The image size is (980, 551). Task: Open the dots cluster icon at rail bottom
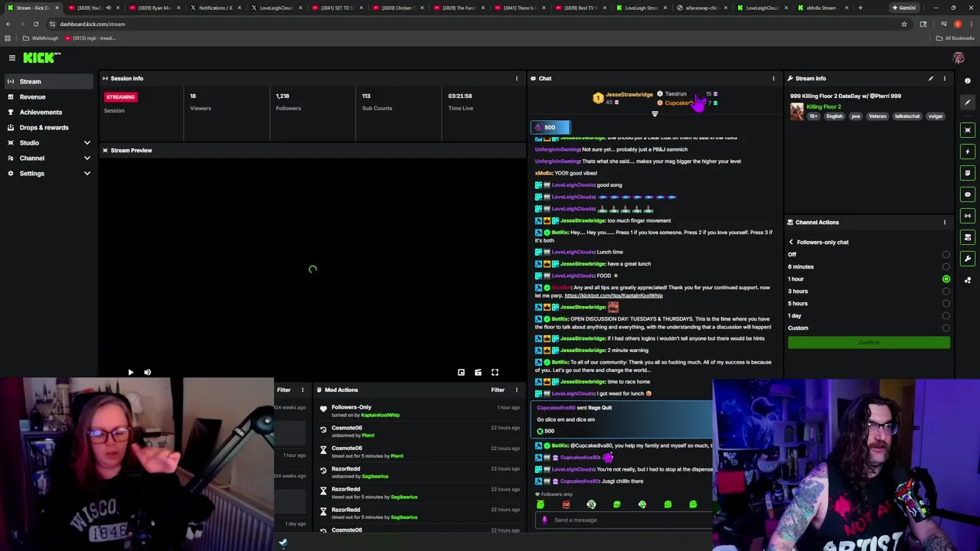tap(968, 280)
